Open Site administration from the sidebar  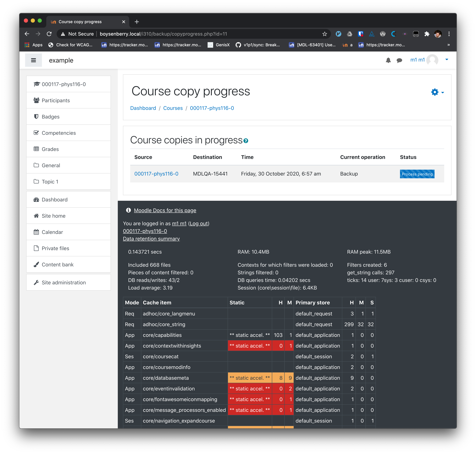(69, 282)
